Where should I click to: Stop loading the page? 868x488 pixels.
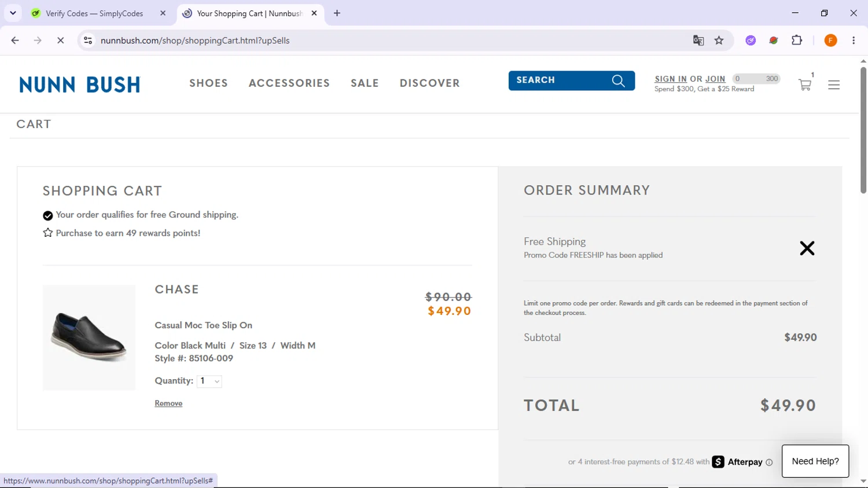coord(60,41)
